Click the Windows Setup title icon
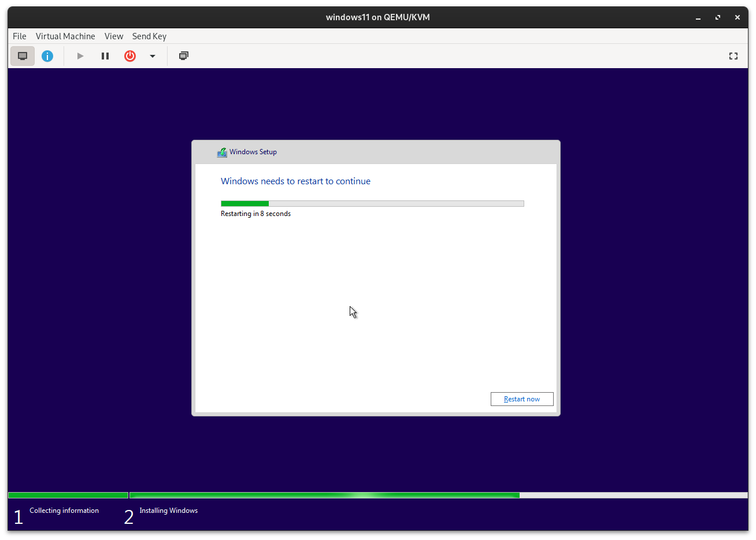Viewport: 756px width, 540px height. click(222, 152)
